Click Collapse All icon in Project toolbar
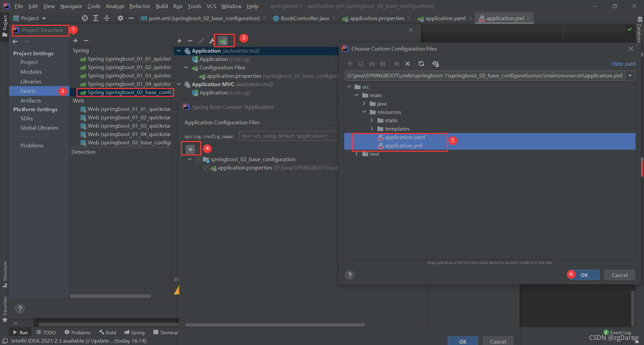 (x=107, y=18)
